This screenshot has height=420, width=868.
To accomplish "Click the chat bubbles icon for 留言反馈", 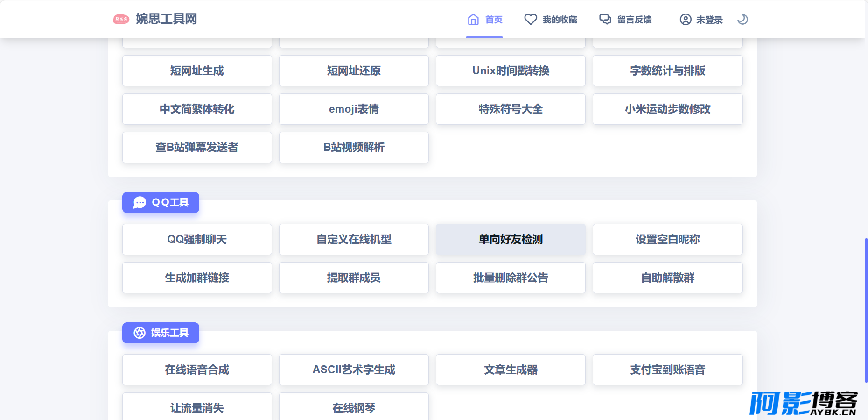I will (x=605, y=19).
